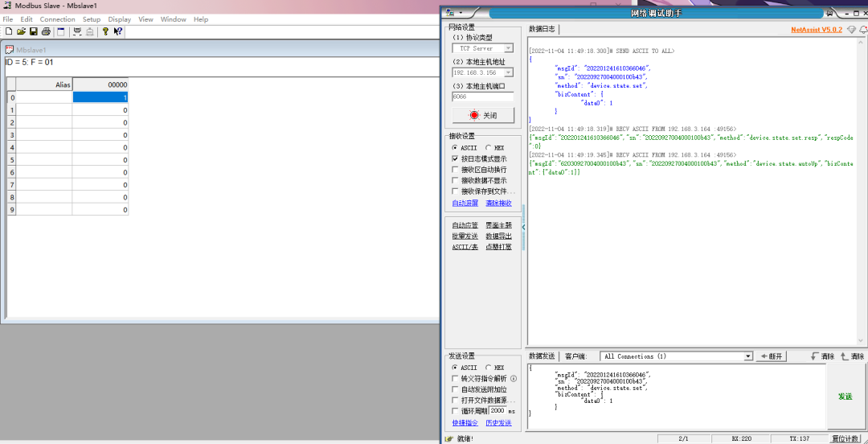The height and width of the screenshot is (444, 868).
Task: Select ASCII receive mode radio
Action: (x=455, y=148)
